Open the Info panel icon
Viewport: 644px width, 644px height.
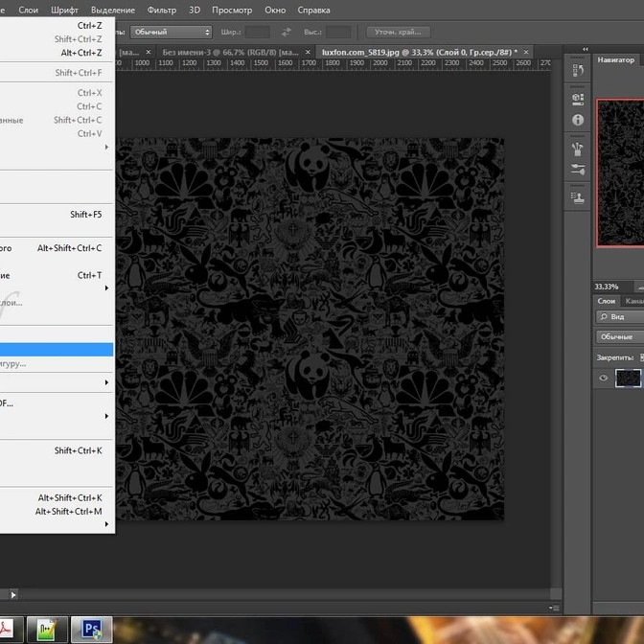click(578, 120)
